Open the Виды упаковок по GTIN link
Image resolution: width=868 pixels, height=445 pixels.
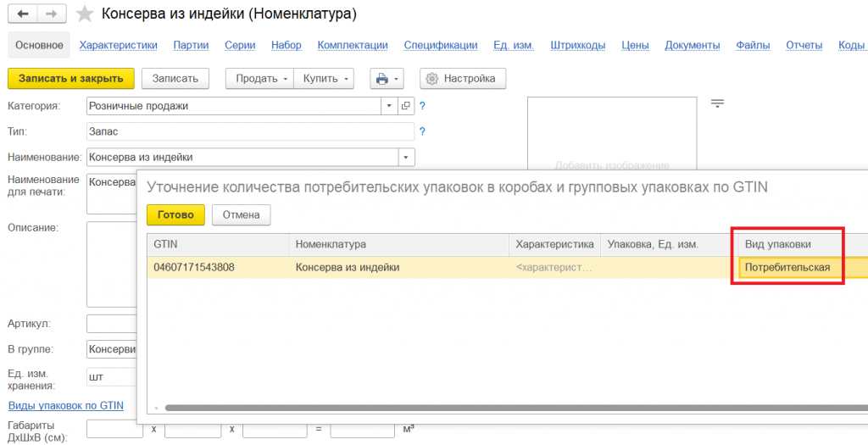[x=66, y=406]
